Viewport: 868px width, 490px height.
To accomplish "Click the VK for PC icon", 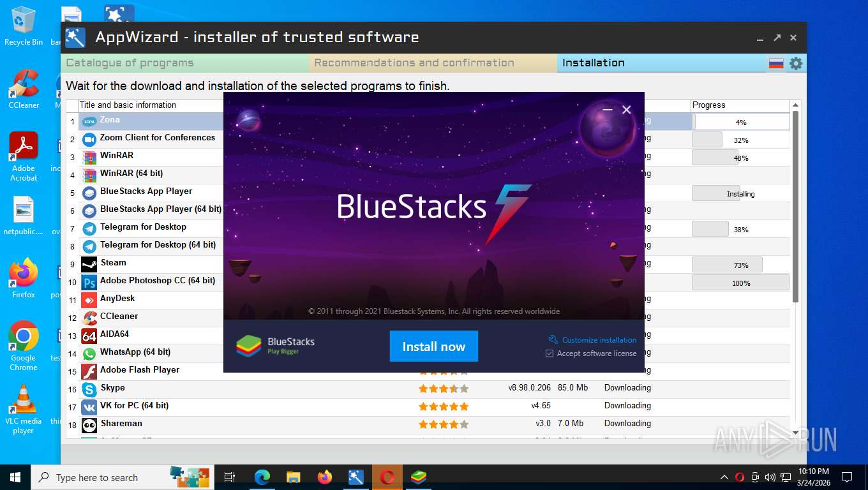I will [x=89, y=407].
